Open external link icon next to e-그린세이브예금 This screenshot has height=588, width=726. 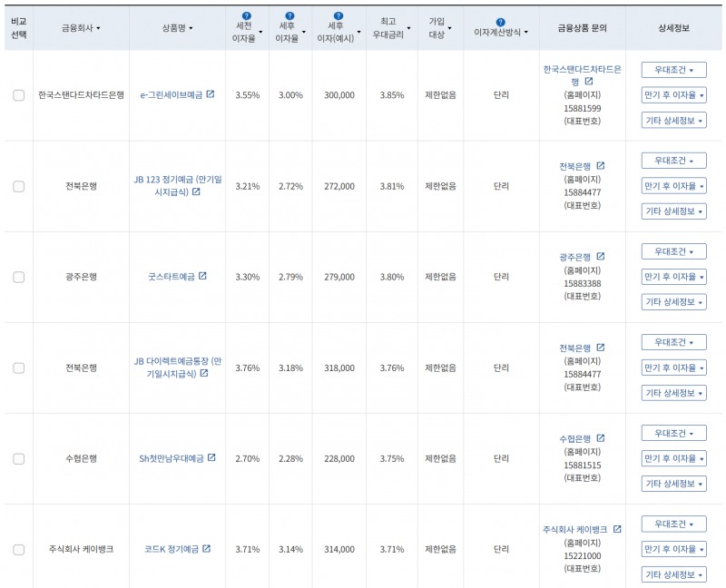(211, 94)
